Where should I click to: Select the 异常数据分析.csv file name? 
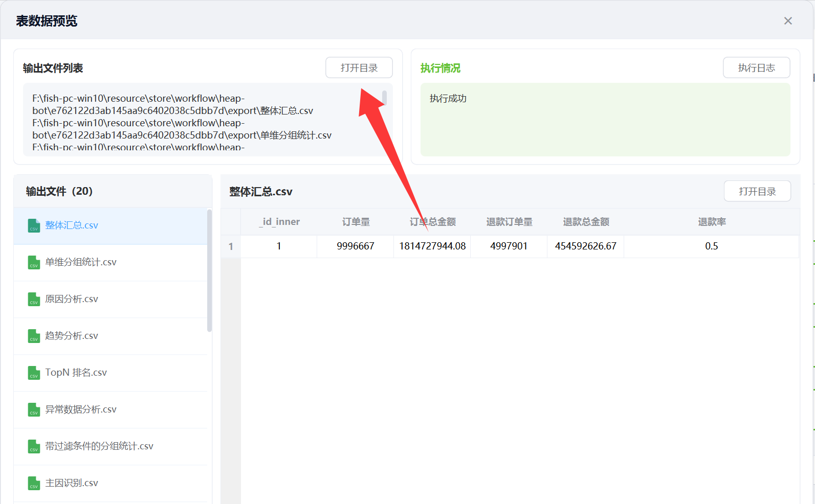pyautogui.click(x=81, y=409)
